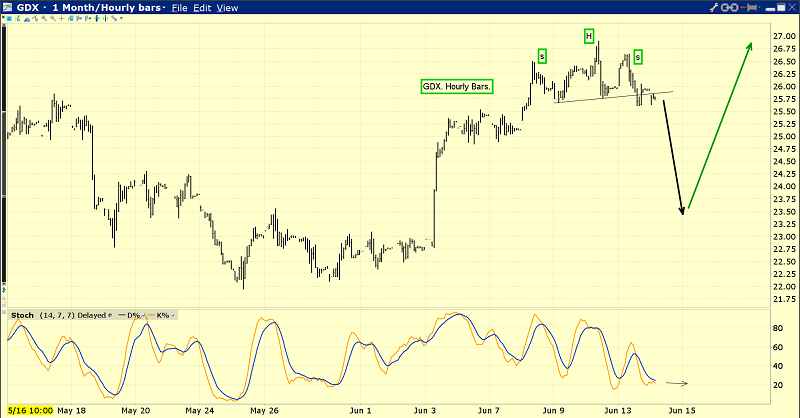Viewport: 800px width, 418px height.
Task: Open the Edit menu
Action: [202, 8]
